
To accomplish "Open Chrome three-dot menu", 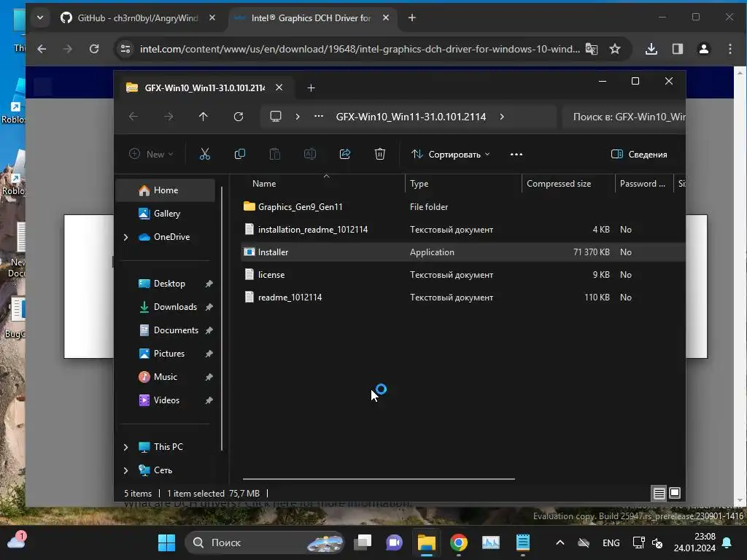I will [729, 49].
